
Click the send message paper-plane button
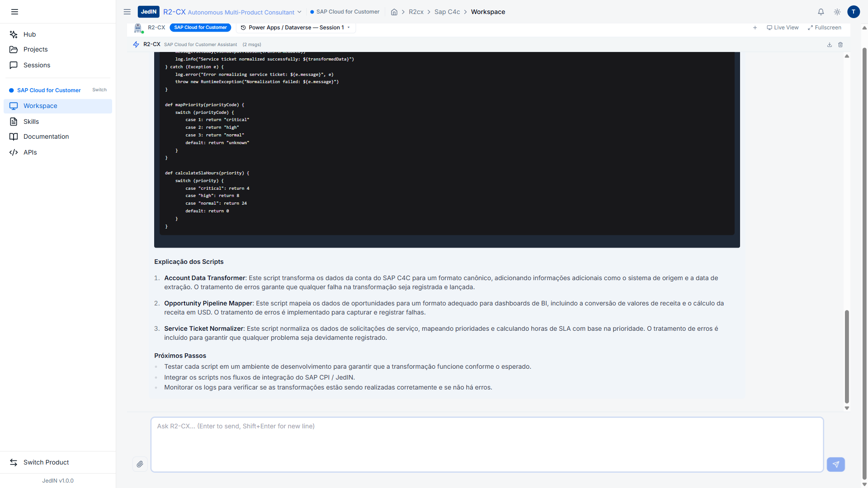(835, 465)
